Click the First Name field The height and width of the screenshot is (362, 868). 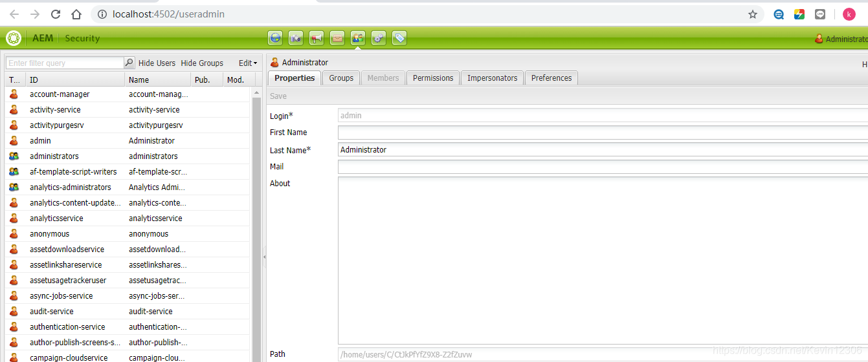tap(603, 132)
